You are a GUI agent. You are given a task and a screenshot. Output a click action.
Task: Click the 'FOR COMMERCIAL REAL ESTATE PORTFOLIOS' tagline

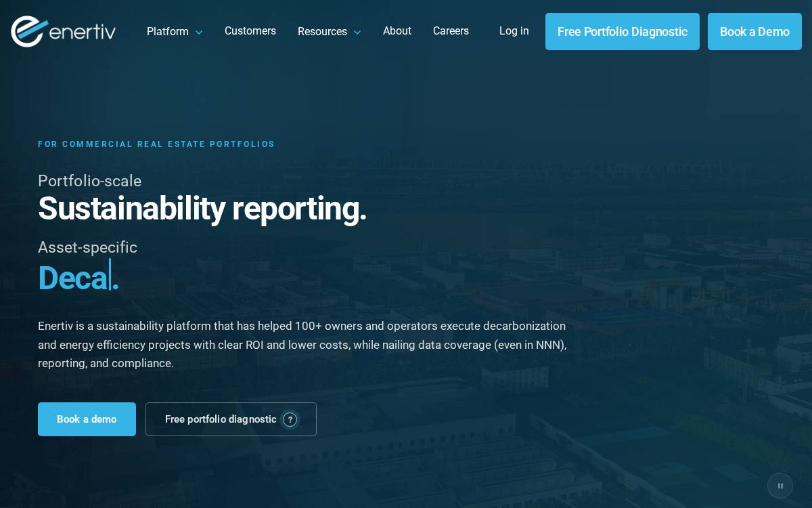156,144
